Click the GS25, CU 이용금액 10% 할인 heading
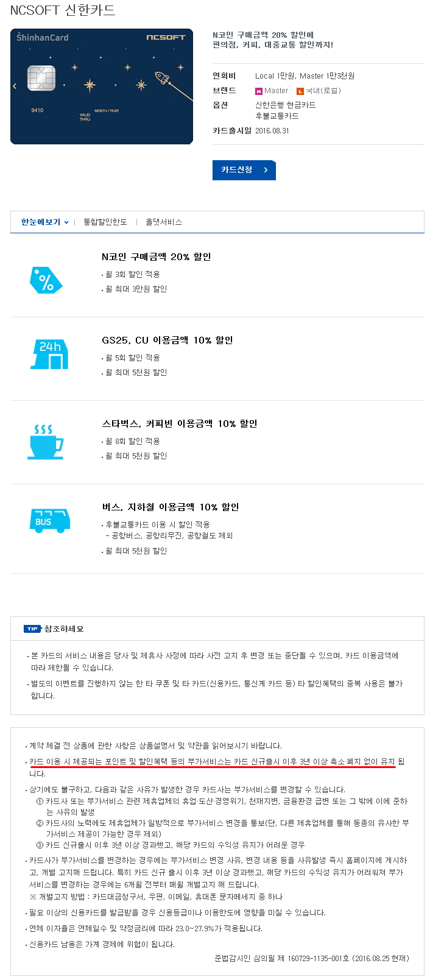430x980 pixels. pyautogui.click(x=167, y=340)
